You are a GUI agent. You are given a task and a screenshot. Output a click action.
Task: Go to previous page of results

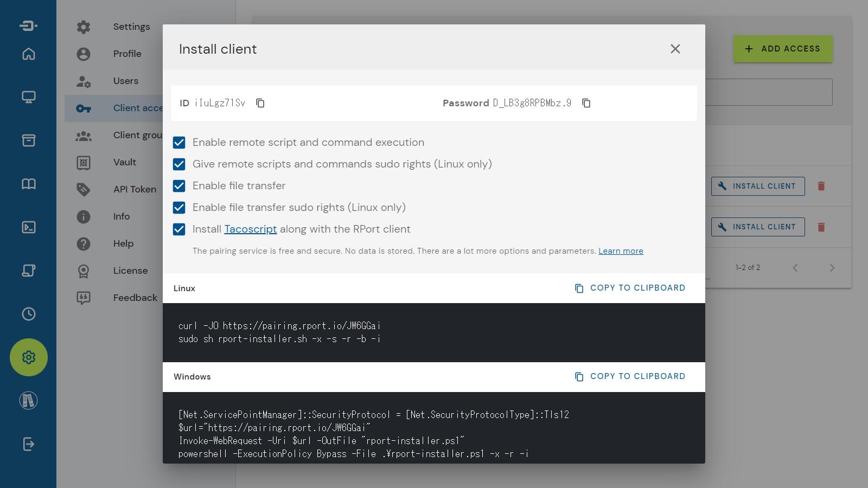click(795, 268)
